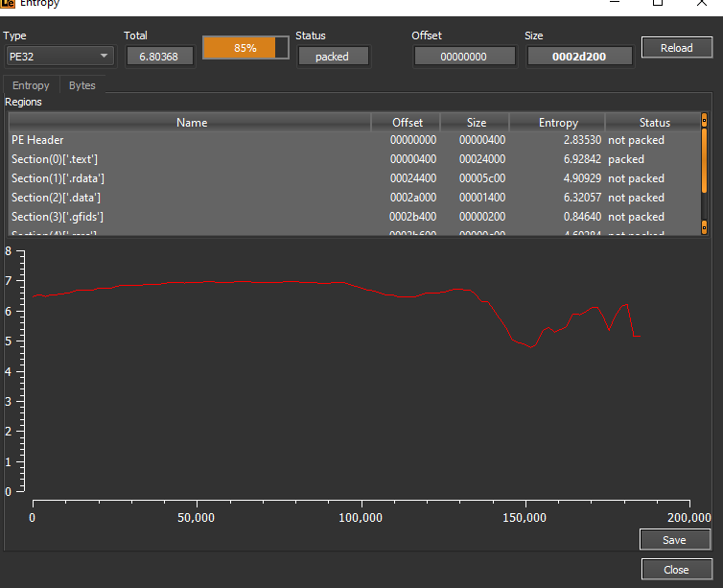Sort regions by the Entropy column header

558,123
